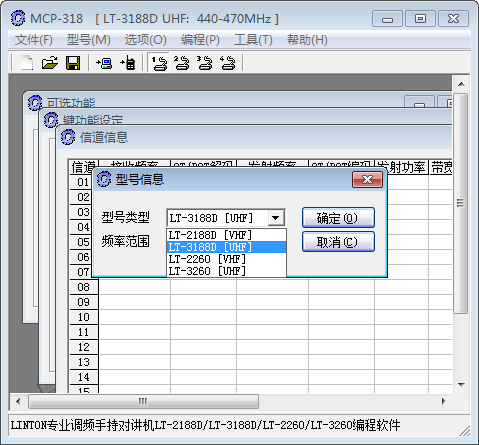Select COM port 2 toolbar icon
Image resolution: width=479 pixels, height=445 pixels.
pyautogui.click(x=182, y=63)
